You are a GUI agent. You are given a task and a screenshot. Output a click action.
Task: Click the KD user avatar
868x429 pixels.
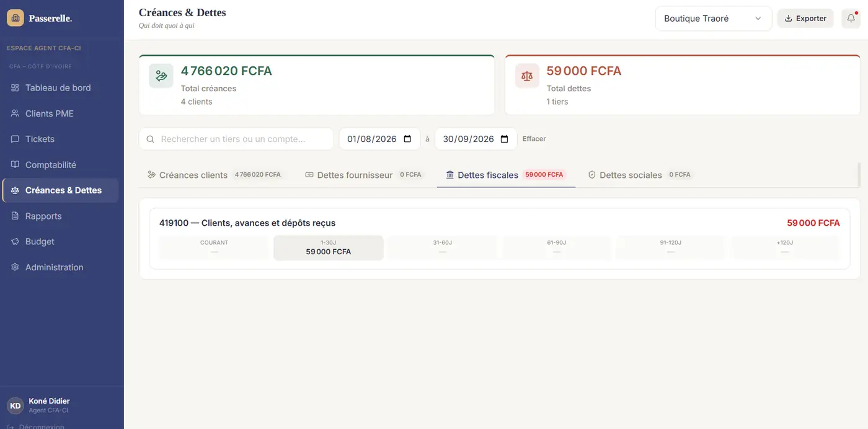[x=15, y=405]
